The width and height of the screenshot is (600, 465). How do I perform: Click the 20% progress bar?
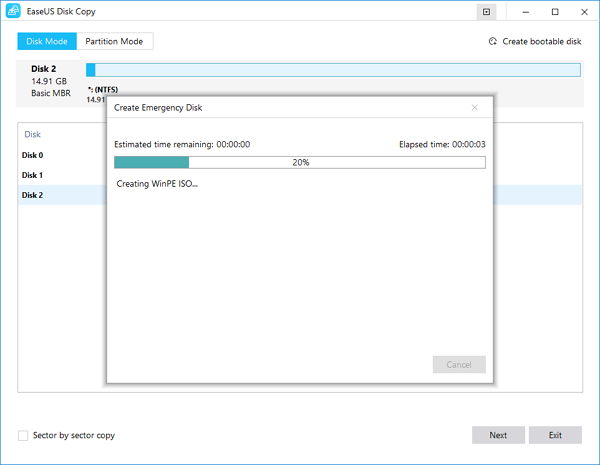tap(300, 162)
